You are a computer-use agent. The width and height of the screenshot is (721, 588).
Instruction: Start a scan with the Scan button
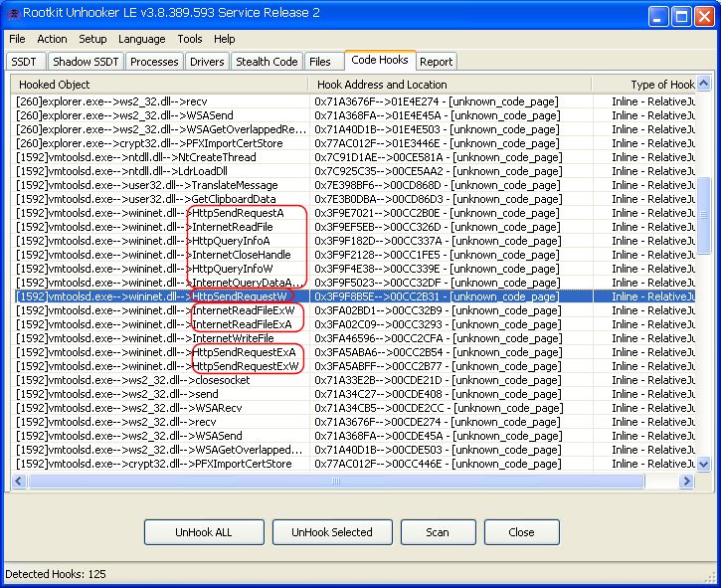click(438, 532)
